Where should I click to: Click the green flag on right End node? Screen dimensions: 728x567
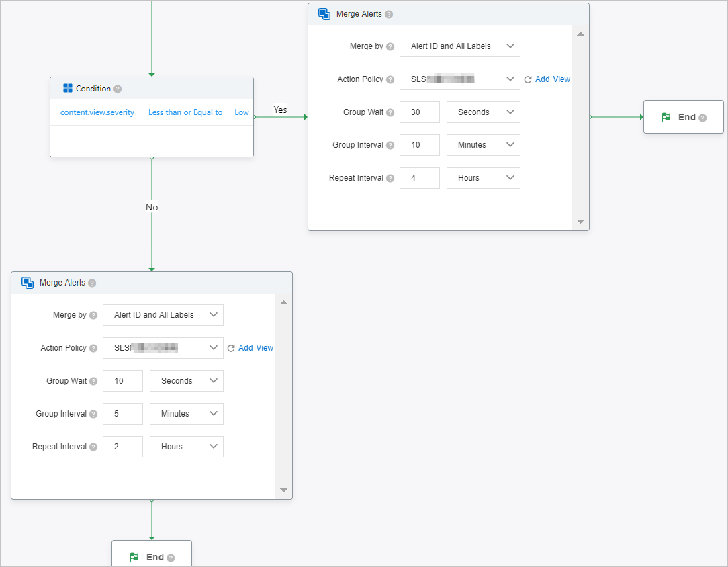[666, 117]
